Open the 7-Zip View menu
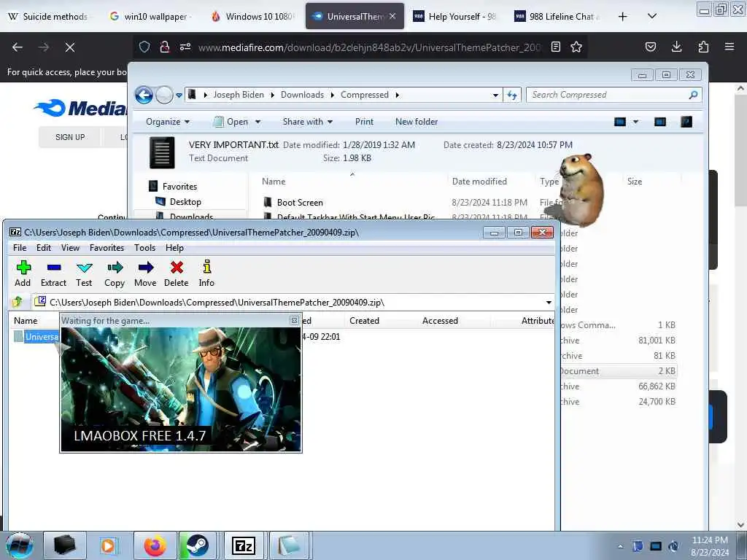 70,248
